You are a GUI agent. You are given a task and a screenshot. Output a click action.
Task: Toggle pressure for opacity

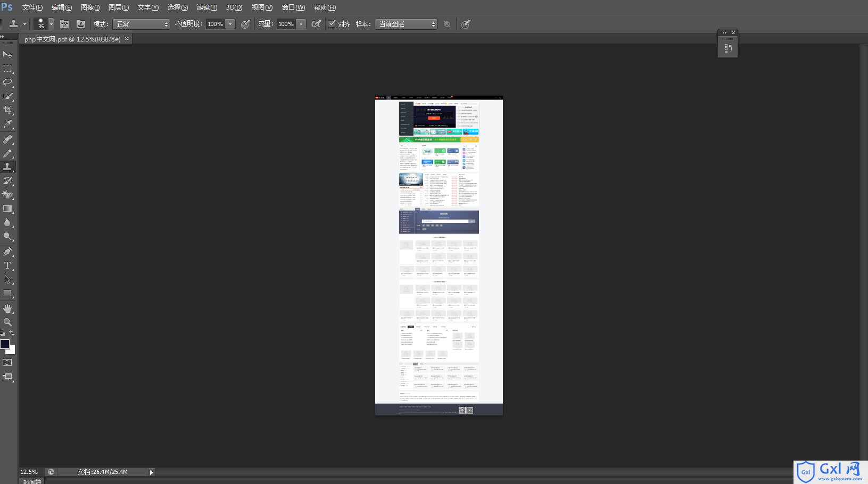pyautogui.click(x=245, y=24)
